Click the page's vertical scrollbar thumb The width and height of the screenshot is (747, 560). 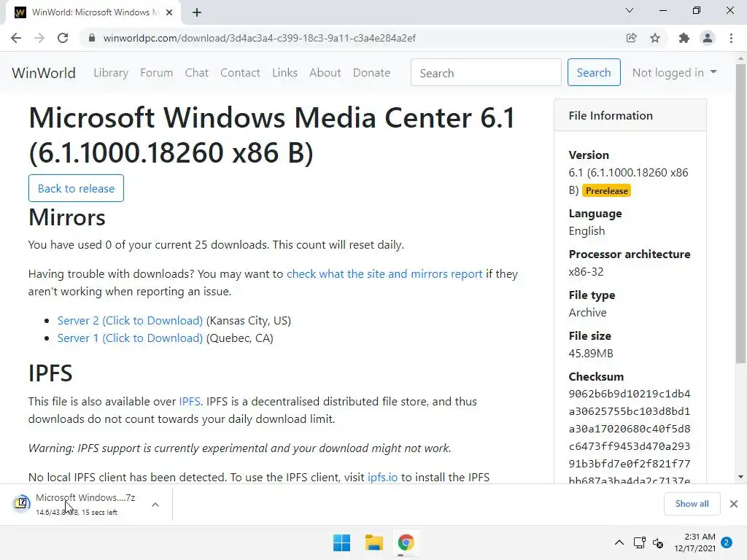pos(740,214)
